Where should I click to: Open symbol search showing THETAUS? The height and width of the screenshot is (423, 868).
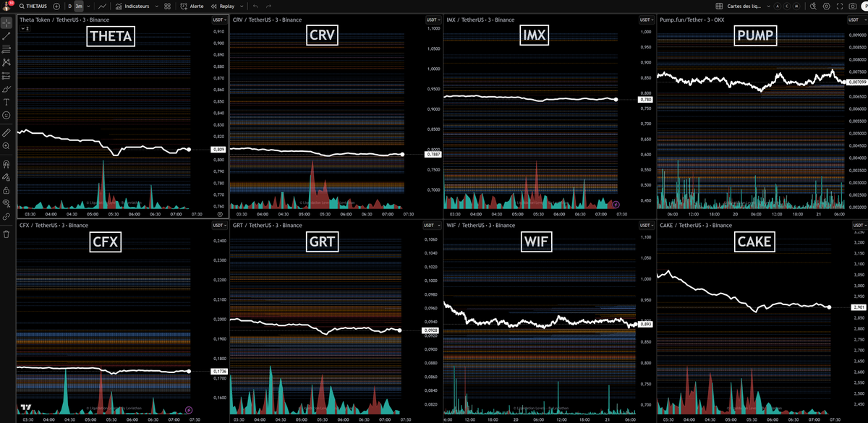pyautogui.click(x=35, y=6)
